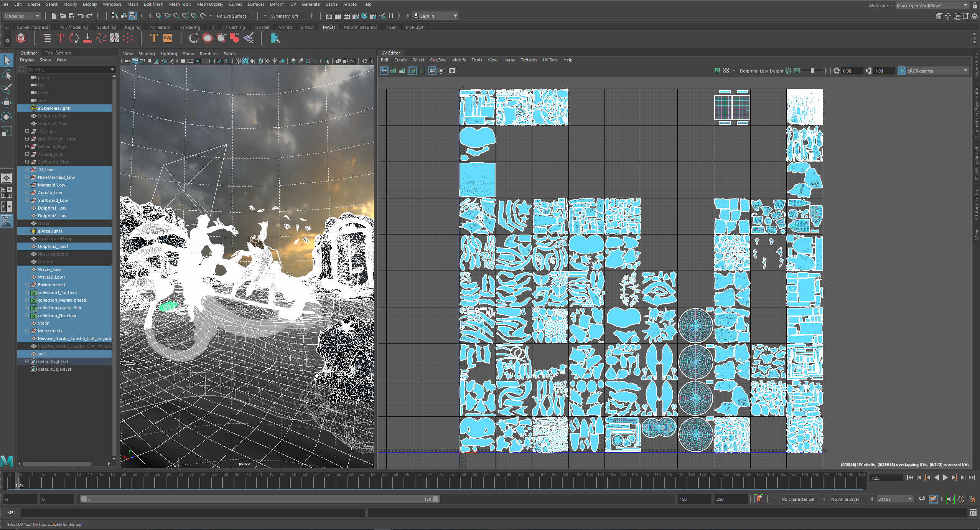
Task: Open the Mesh Tools menu
Action: click(x=180, y=4)
